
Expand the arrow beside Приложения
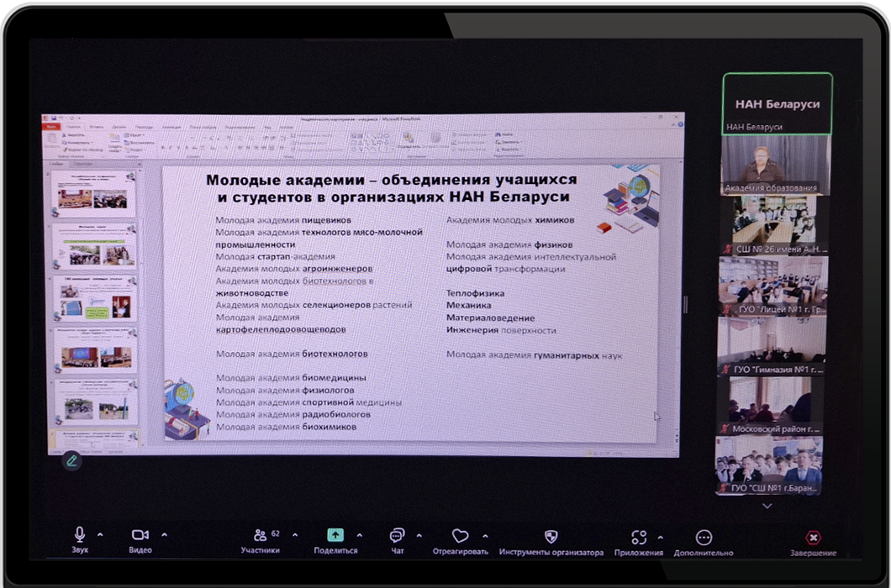661,537
